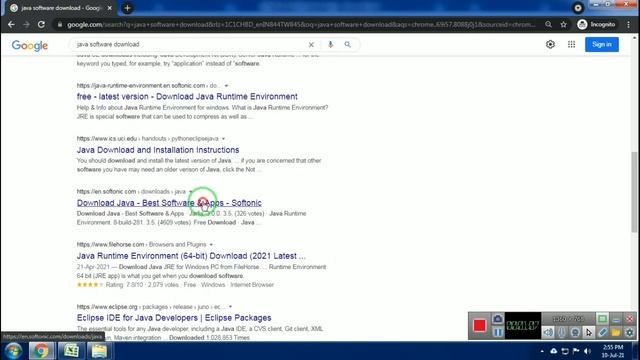Reload the current page
Screen dimensions: 640x360
pyautogui.click(x=41, y=24)
